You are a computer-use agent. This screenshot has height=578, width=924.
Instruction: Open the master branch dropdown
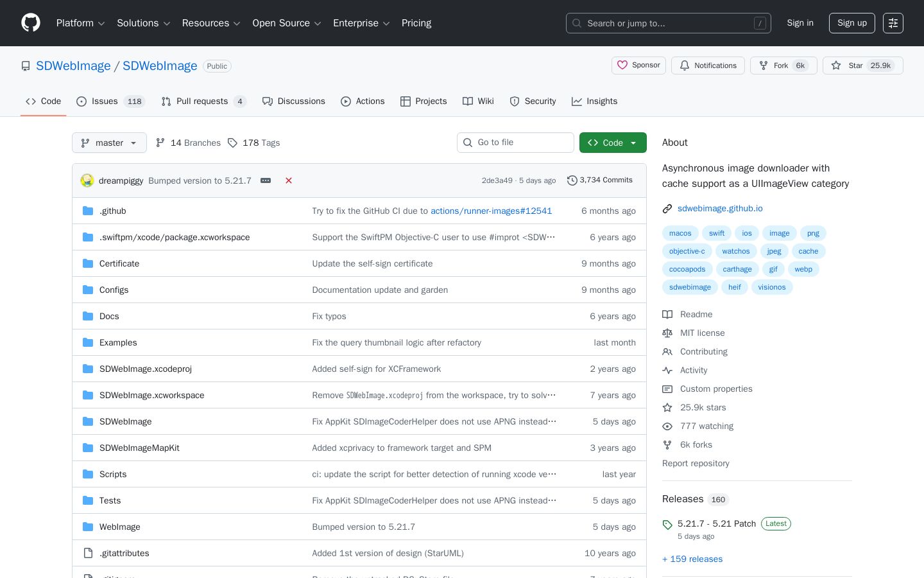[x=109, y=143]
